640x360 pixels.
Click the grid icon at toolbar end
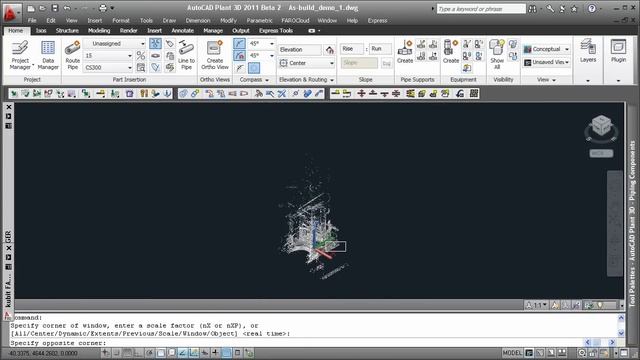[x=474, y=93]
